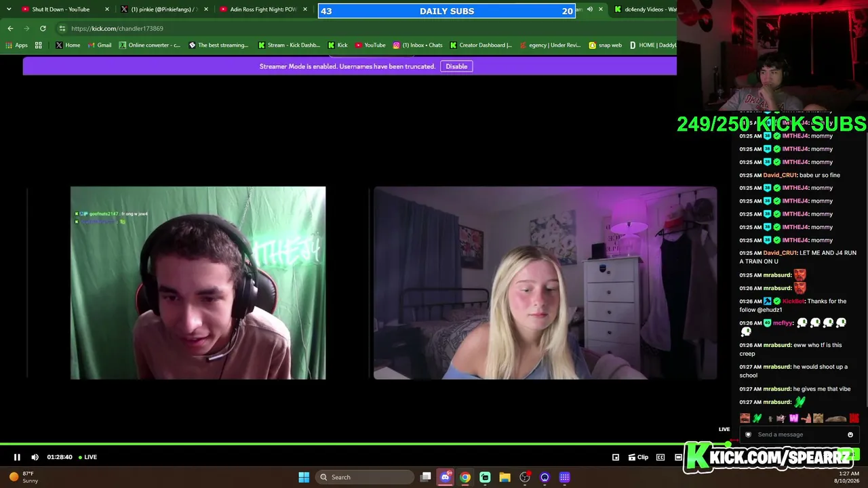Viewport: 868px width, 488px height.
Task: Click the browser forward arrow
Action: (x=26, y=28)
